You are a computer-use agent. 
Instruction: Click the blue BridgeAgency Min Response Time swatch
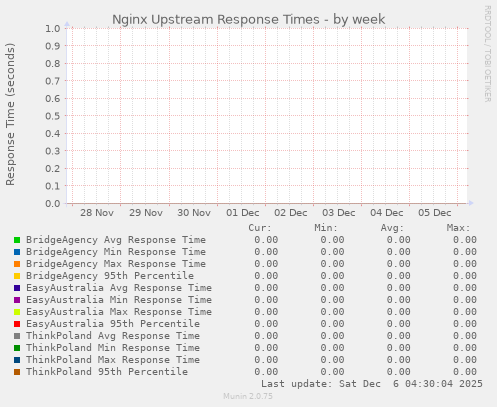tap(17, 252)
